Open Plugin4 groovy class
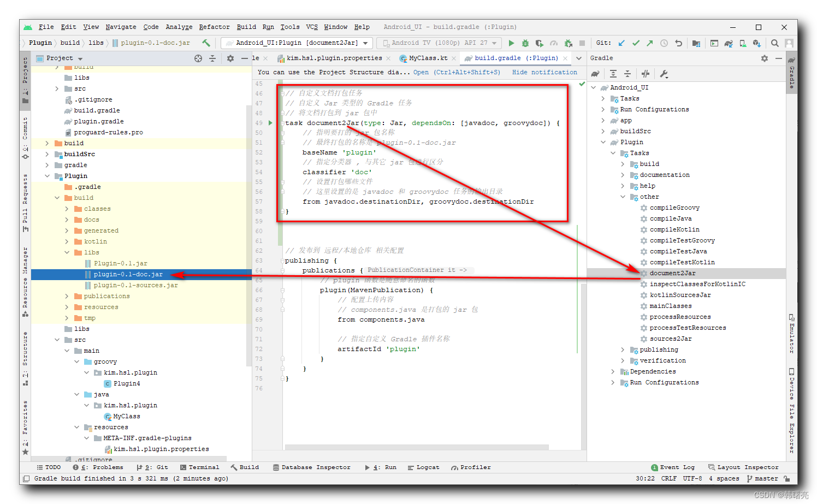 [x=127, y=383]
